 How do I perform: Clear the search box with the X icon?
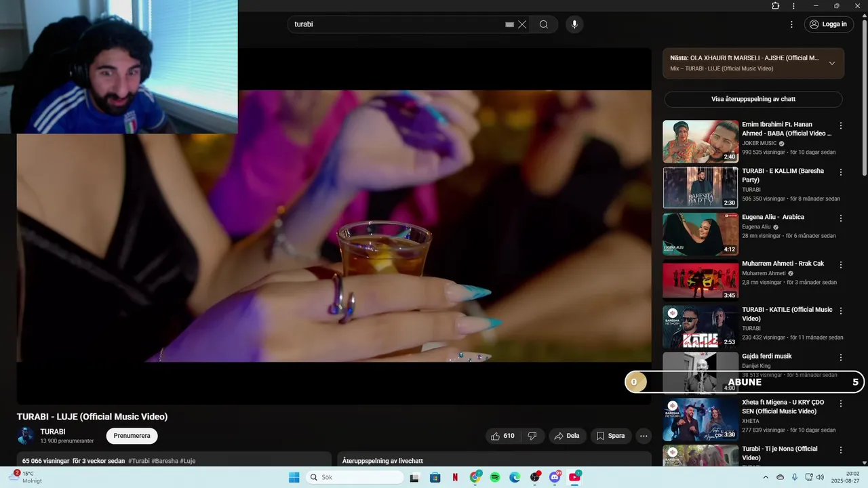point(522,24)
